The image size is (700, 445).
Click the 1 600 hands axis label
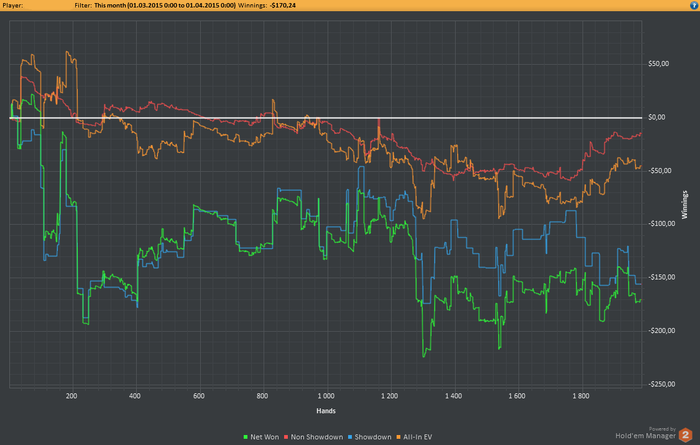pyautogui.click(x=517, y=396)
